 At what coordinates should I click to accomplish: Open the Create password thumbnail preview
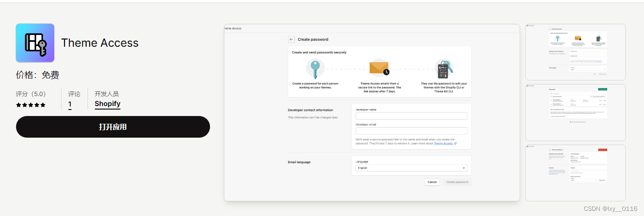576,52
